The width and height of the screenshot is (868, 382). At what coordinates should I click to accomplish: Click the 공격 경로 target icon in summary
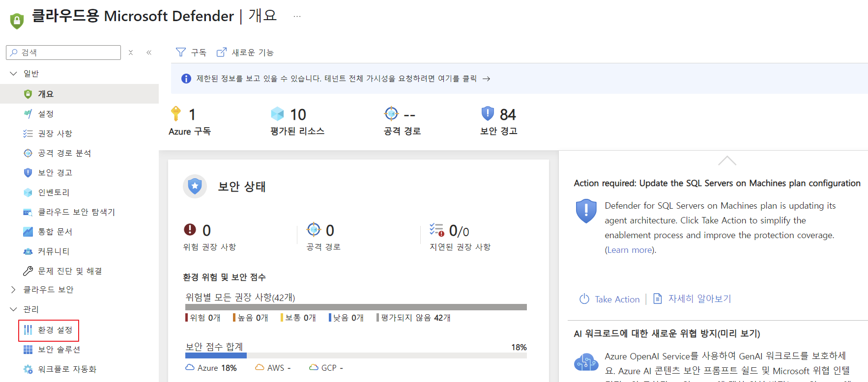click(x=391, y=113)
